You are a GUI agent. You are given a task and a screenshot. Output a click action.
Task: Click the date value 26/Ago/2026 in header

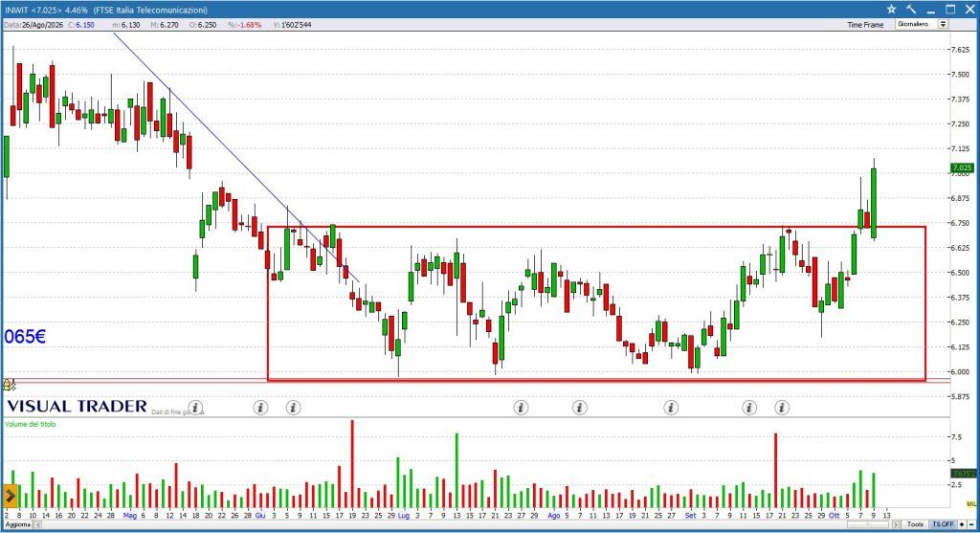[42, 25]
